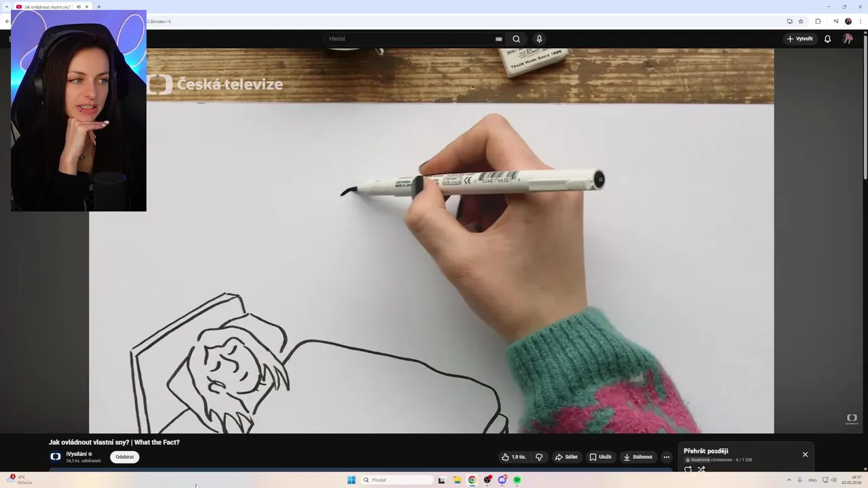Like the video with 1,9 tis. likes

pyautogui.click(x=513, y=457)
